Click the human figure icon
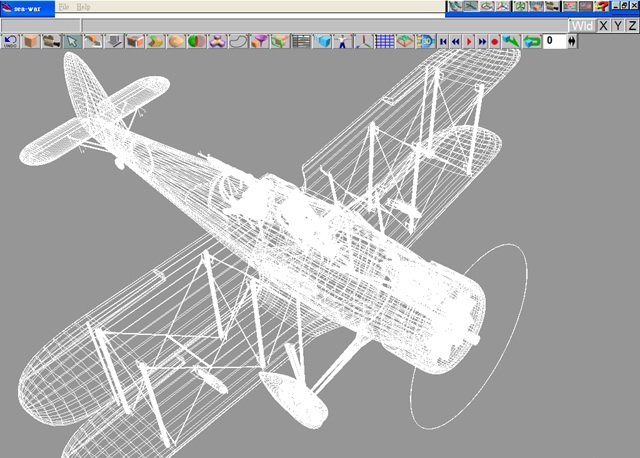The height and width of the screenshot is (458, 640). [x=343, y=42]
